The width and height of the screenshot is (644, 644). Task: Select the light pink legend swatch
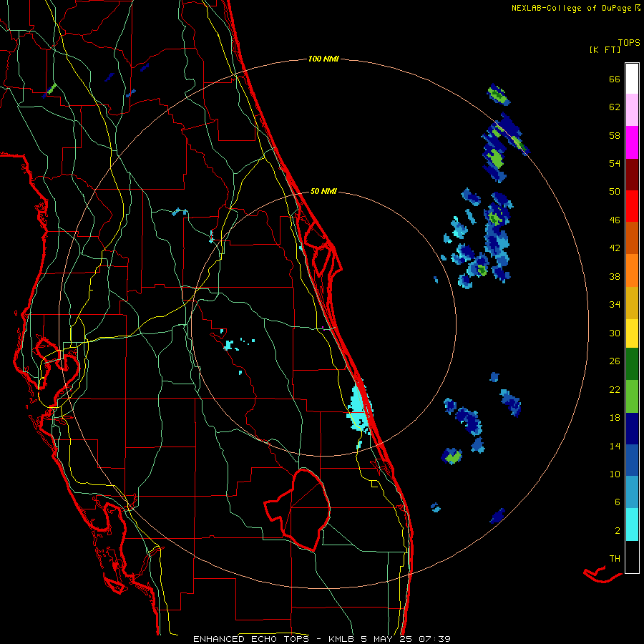(x=632, y=109)
